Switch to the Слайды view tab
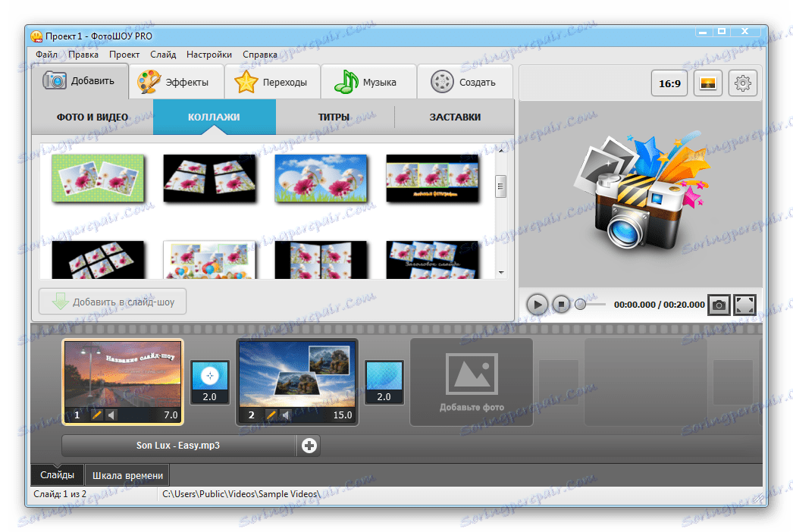This screenshot has width=793, height=532. [x=57, y=475]
